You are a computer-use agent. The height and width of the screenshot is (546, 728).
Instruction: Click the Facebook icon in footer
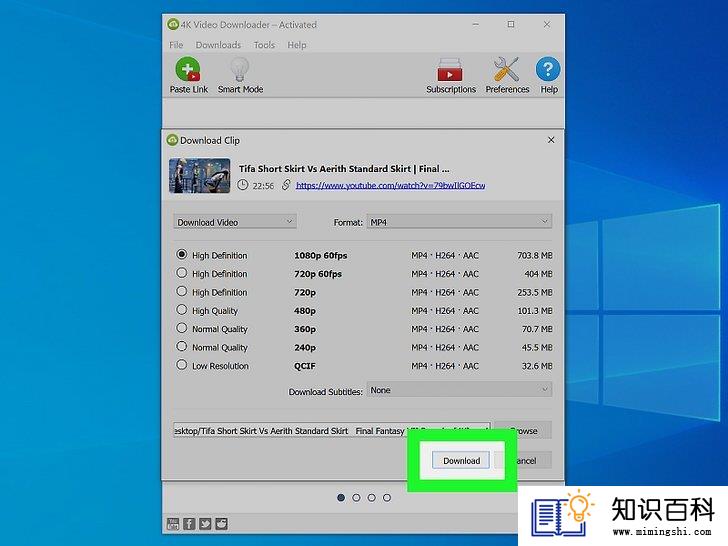189,524
